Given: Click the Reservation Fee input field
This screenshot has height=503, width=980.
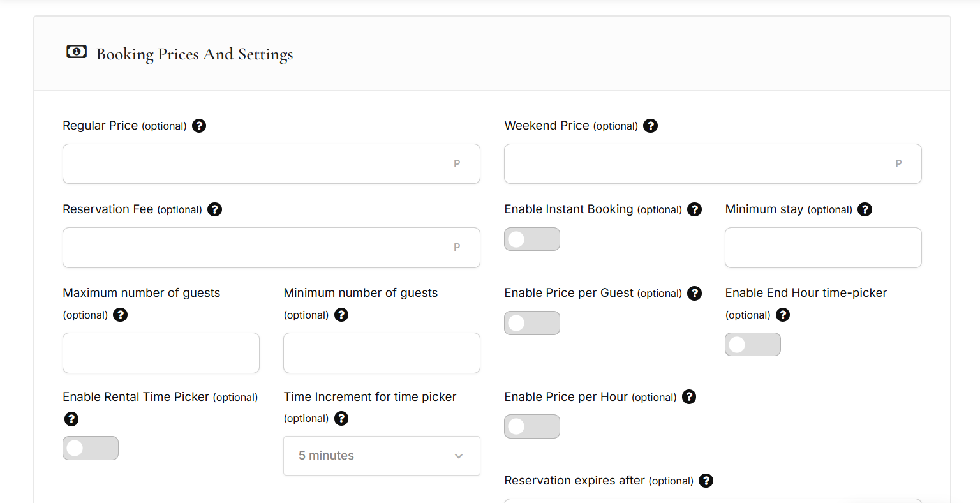Looking at the screenshot, I should tap(255, 248).
